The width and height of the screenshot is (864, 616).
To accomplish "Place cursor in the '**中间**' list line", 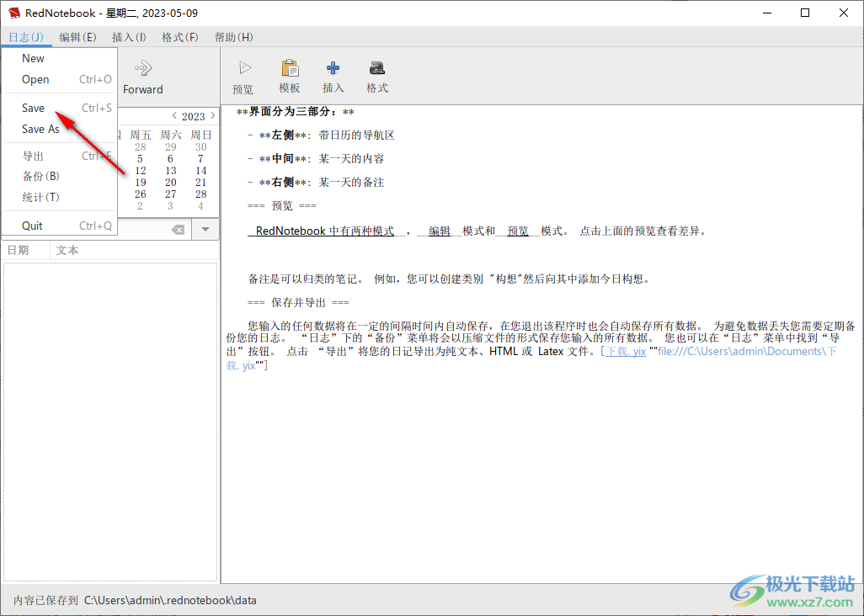I will pyautogui.click(x=316, y=159).
